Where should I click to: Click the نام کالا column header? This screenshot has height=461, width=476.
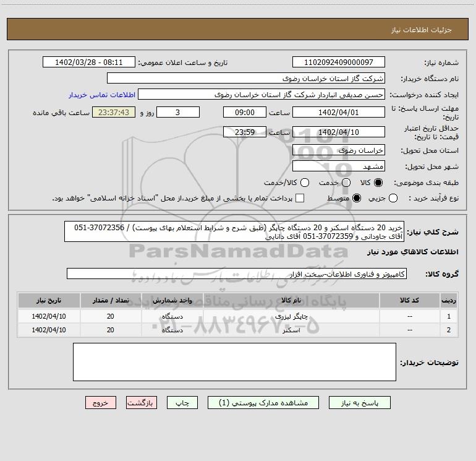point(291,300)
